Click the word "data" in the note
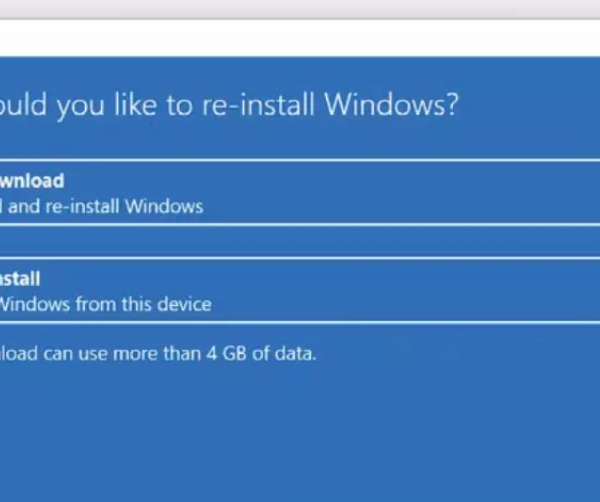This screenshot has height=502, width=600. pyautogui.click(x=297, y=353)
